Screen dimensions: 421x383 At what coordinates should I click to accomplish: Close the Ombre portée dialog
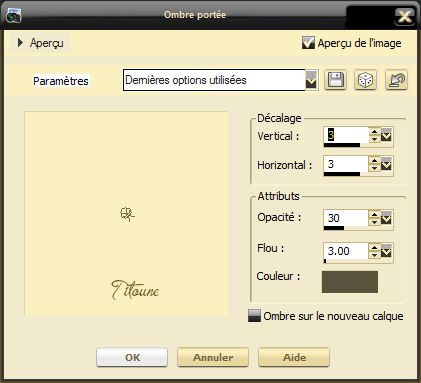tap(405, 16)
